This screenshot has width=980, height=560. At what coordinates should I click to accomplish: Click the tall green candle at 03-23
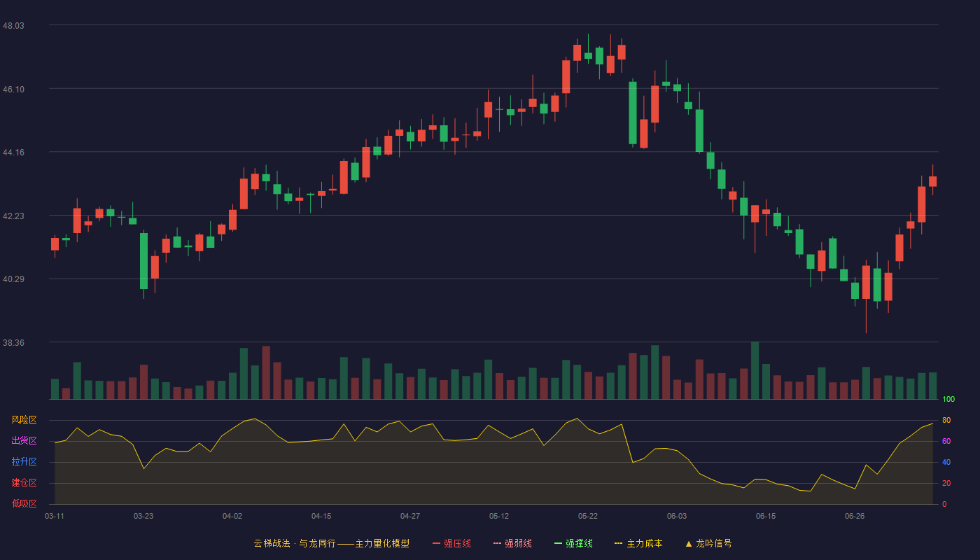click(143, 261)
